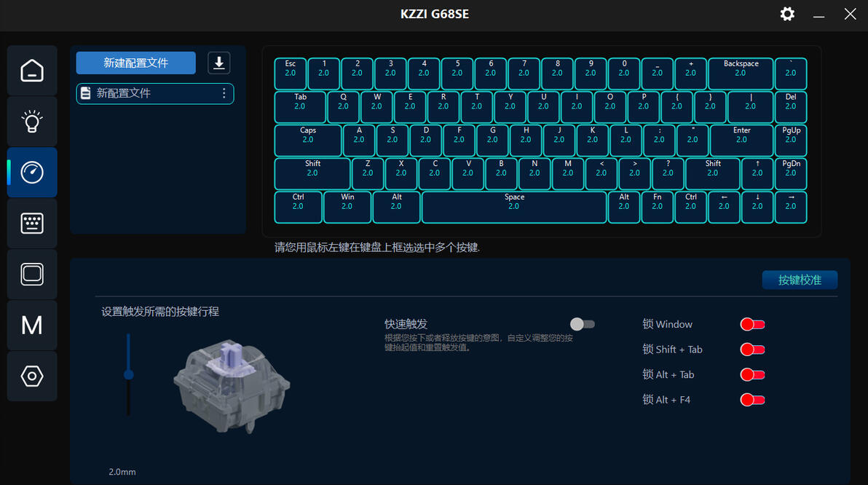Image resolution: width=868 pixels, height=485 pixels.
Task: Click the actuation travel slider handle
Action: click(x=128, y=375)
